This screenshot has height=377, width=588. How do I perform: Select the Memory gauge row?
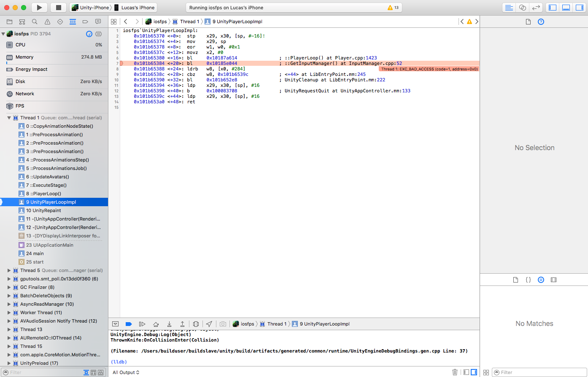tap(54, 57)
